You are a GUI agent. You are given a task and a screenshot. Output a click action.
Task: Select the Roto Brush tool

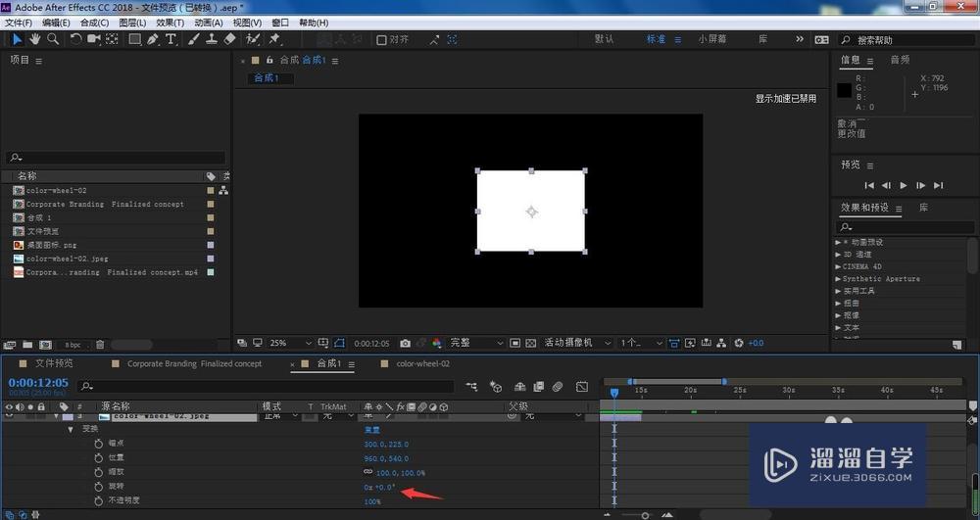[253, 39]
